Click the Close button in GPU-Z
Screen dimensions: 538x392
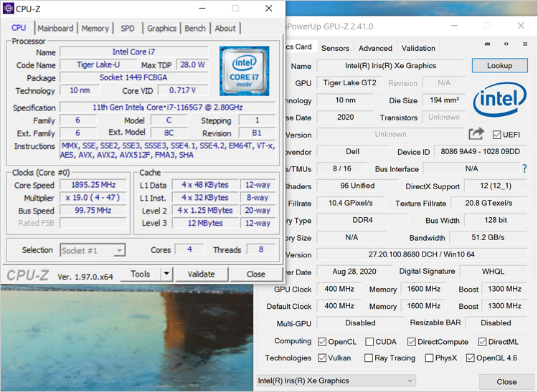coord(506,381)
